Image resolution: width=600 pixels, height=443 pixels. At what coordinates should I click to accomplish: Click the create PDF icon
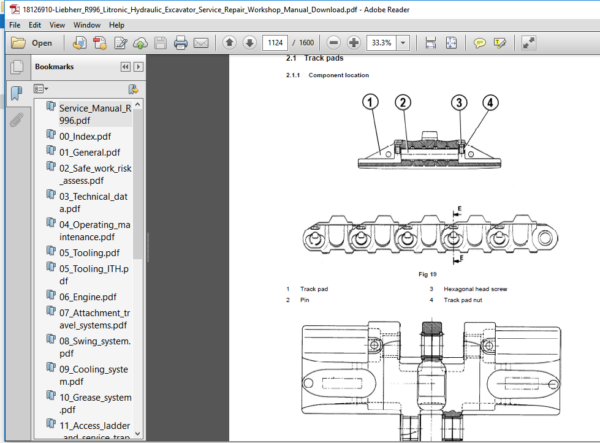(100, 43)
